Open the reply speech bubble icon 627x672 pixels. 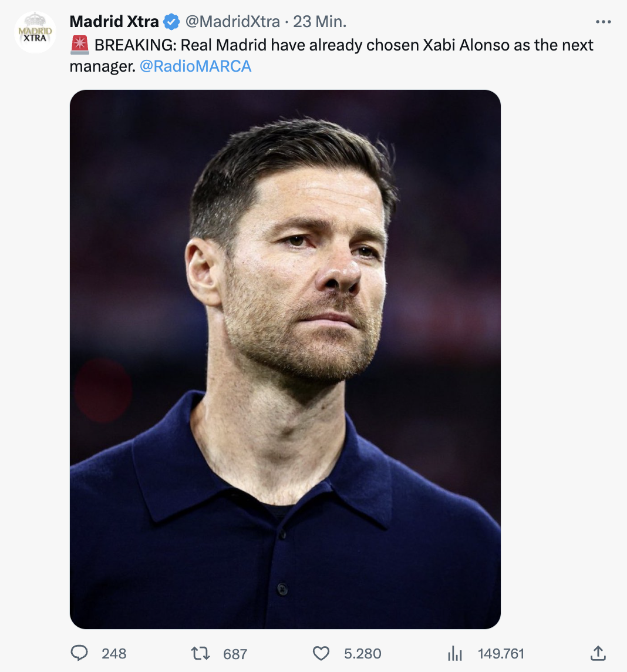[x=79, y=653]
